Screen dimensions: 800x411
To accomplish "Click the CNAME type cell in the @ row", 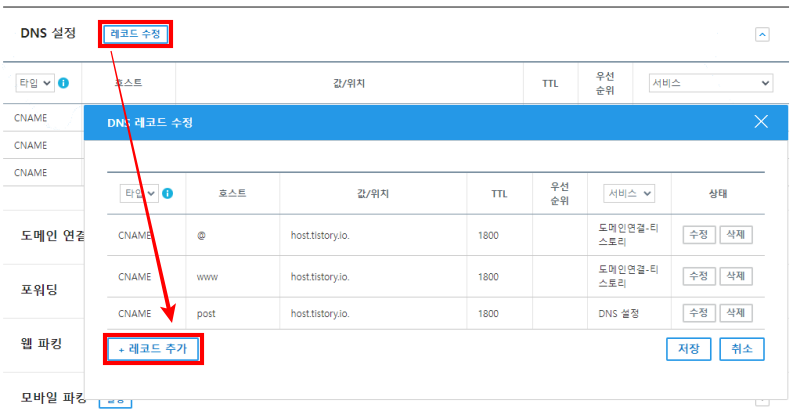I will click(x=135, y=236).
